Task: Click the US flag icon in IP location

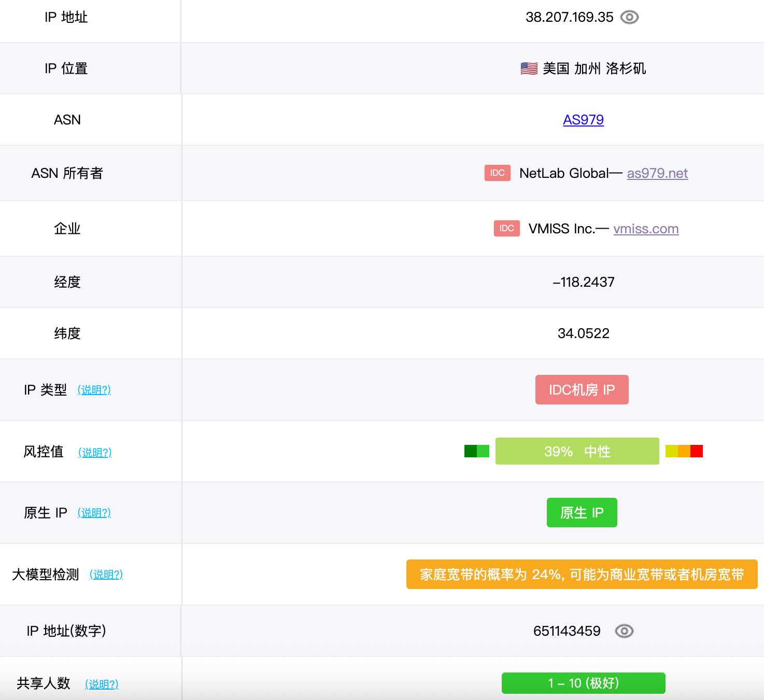Action: pos(529,68)
